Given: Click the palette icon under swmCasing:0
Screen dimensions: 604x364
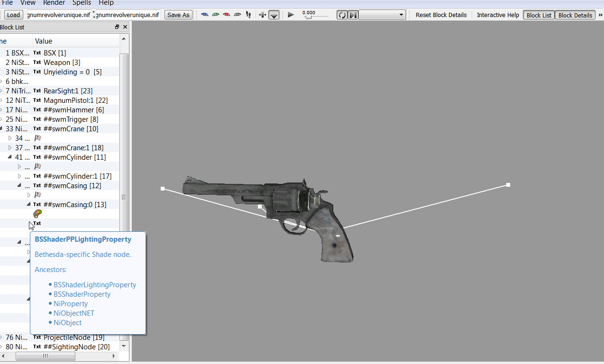Looking at the screenshot, I should (37, 214).
